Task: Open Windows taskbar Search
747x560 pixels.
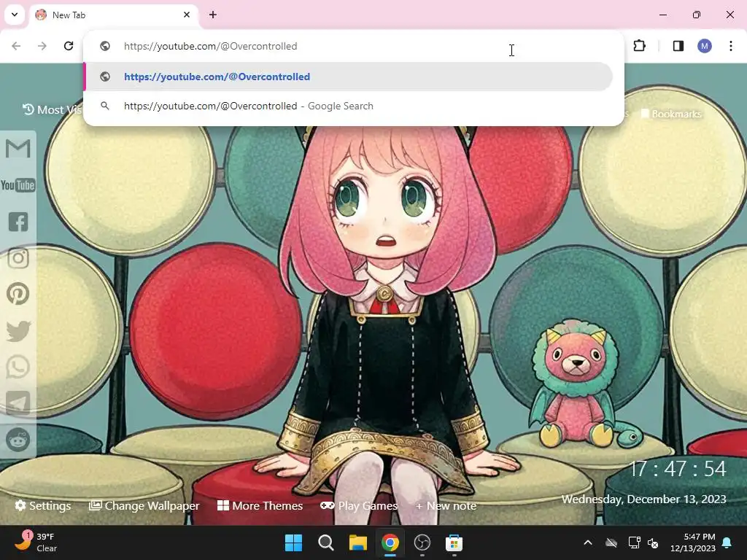Action: coord(326,542)
